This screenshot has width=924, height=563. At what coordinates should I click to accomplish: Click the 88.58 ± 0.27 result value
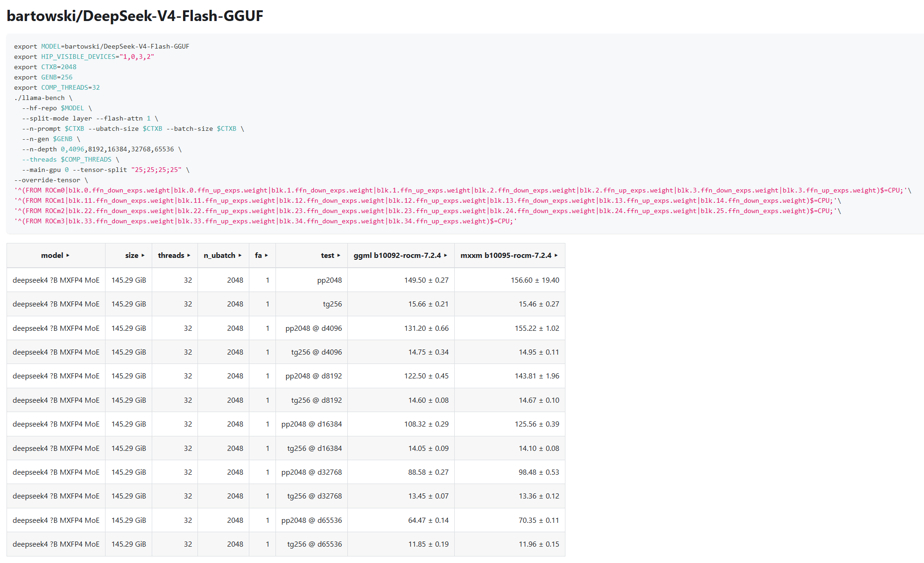[429, 472]
